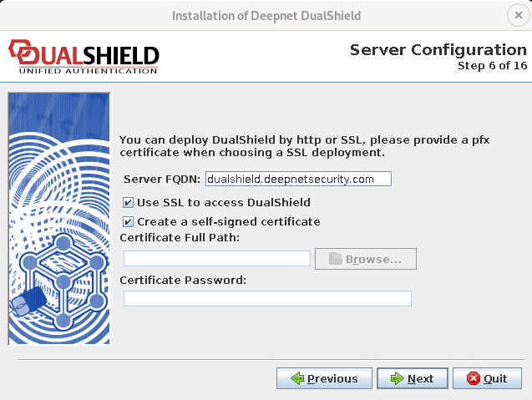Click the blue cube network illustration
The height and width of the screenshot is (400, 532).
63,276
